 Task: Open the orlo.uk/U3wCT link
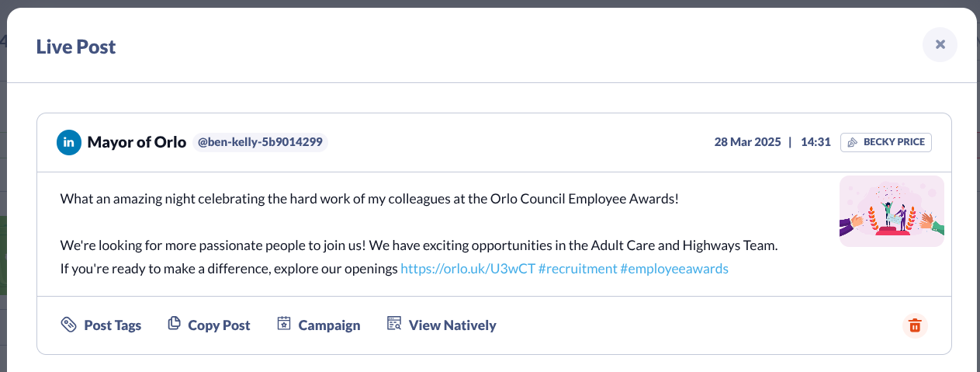[x=468, y=269]
